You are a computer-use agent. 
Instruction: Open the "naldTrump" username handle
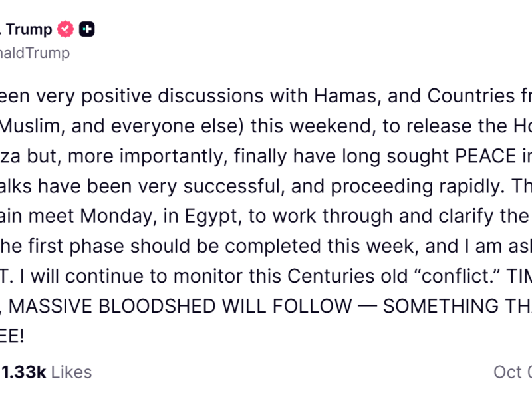tap(35, 53)
